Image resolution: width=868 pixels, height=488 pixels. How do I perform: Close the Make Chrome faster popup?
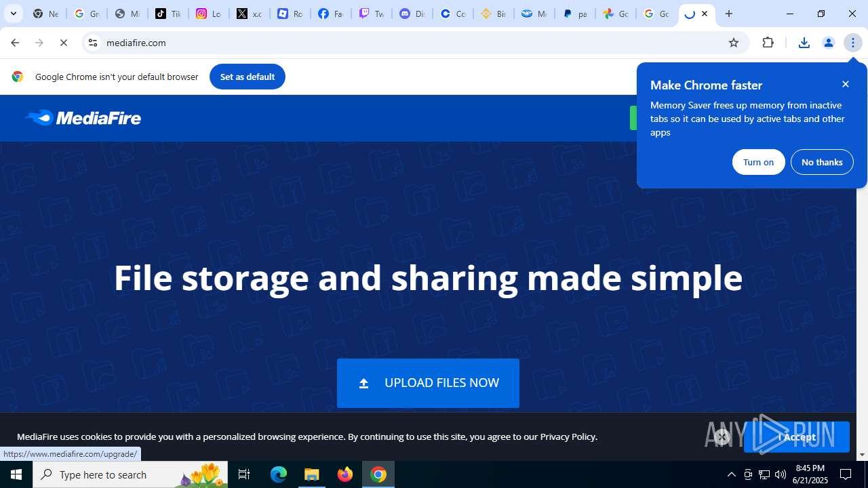(846, 84)
